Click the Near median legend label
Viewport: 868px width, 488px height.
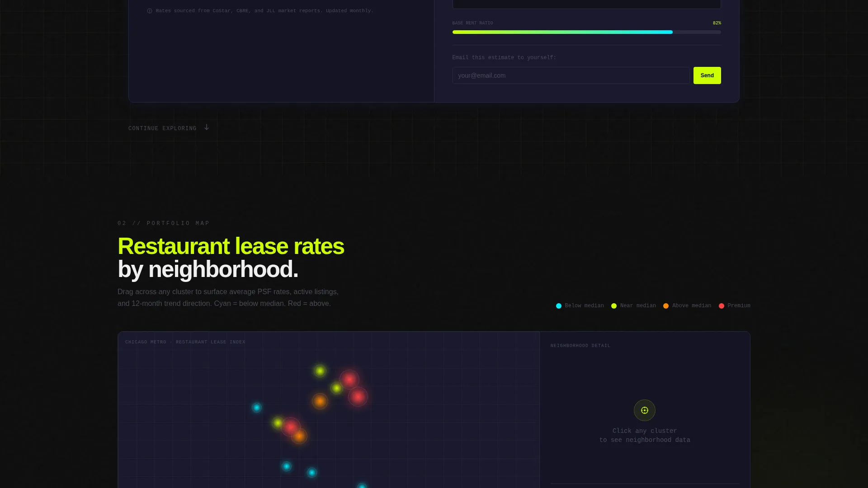click(x=638, y=306)
